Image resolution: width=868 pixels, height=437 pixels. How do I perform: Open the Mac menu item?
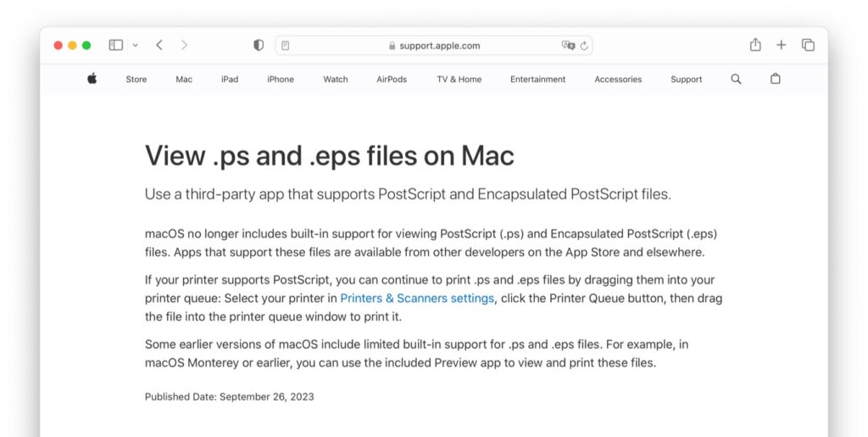click(184, 80)
